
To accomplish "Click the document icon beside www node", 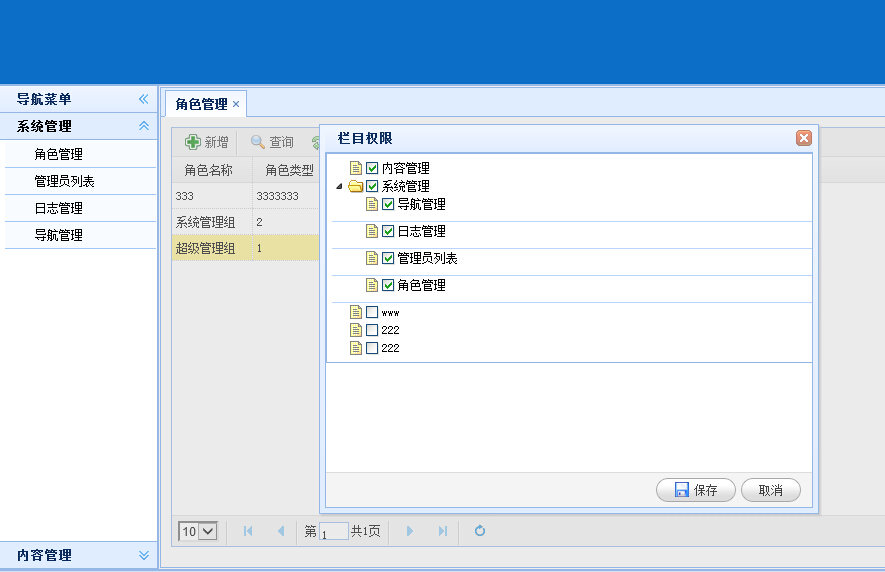I will [356, 312].
